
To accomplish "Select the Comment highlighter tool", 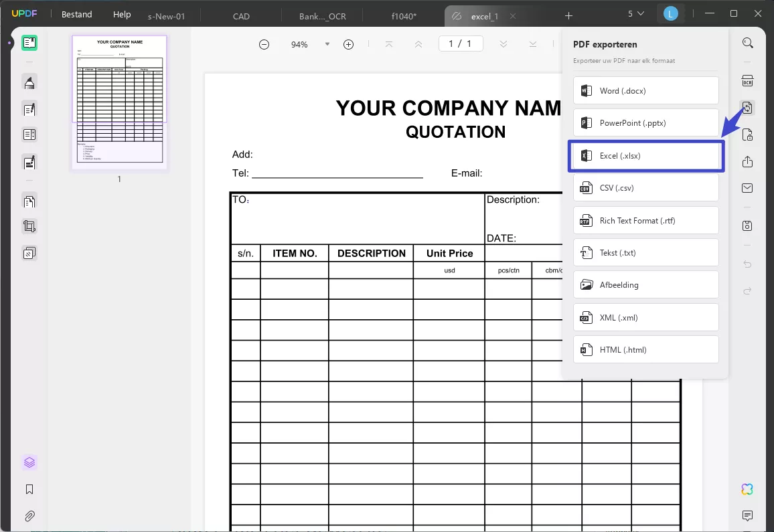I will pos(29,82).
